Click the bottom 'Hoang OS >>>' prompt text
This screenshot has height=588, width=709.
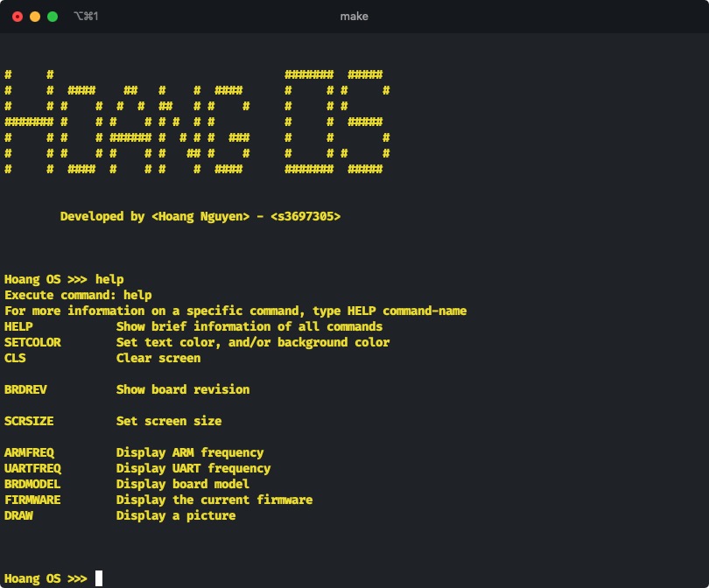click(x=46, y=578)
